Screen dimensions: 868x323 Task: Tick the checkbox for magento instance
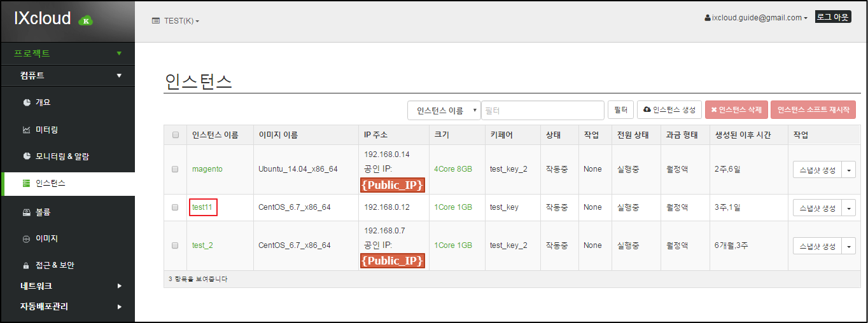click(x=175, y=169)
